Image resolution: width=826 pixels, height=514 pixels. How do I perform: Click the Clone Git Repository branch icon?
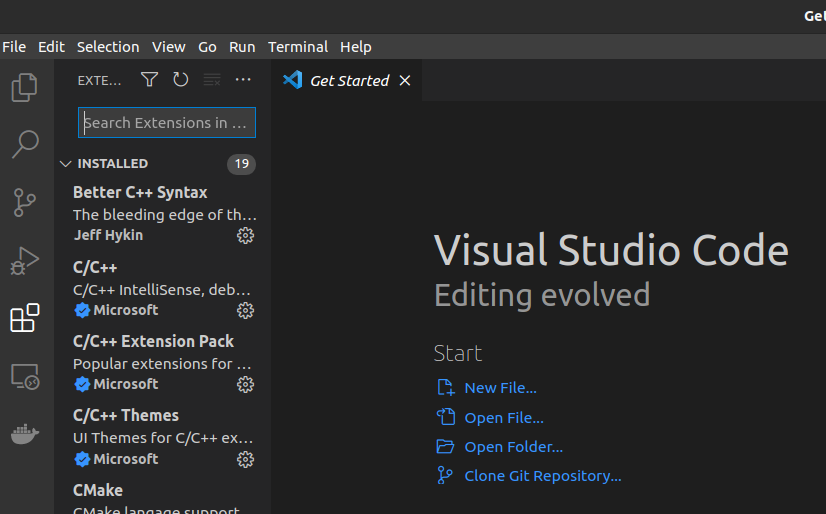click(445, 476)
